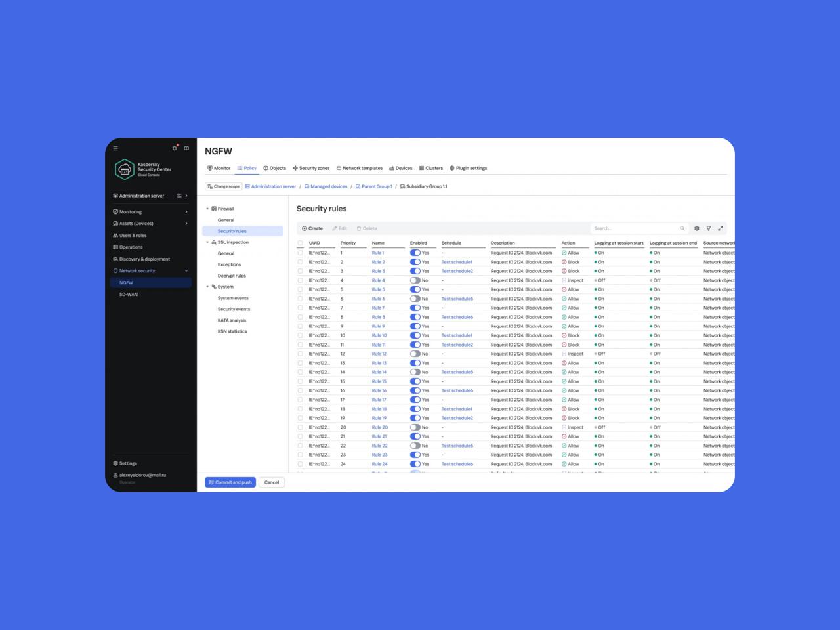Screen dimensions: 840x630
Task: Collapse the Network security sidebar menu
Action: coord(186,271)
